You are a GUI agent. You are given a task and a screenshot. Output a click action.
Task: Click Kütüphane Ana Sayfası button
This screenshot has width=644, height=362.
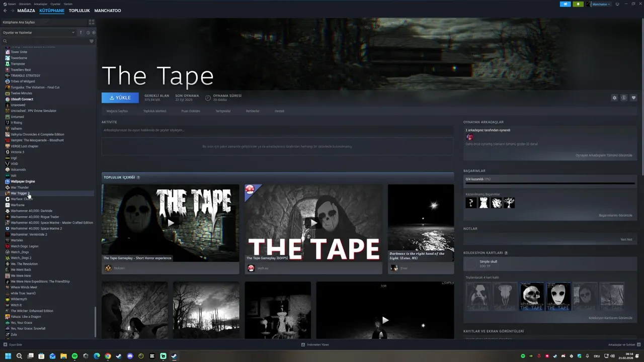pos(43,22)
